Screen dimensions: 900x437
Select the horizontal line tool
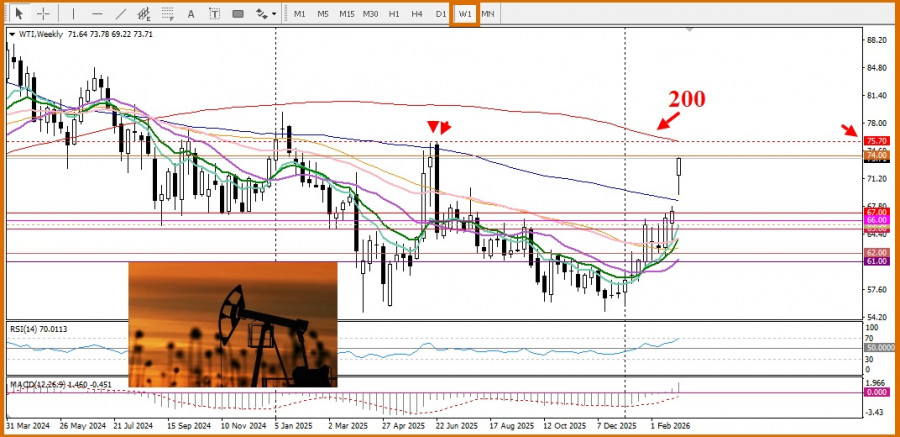[x=96, y=14]
